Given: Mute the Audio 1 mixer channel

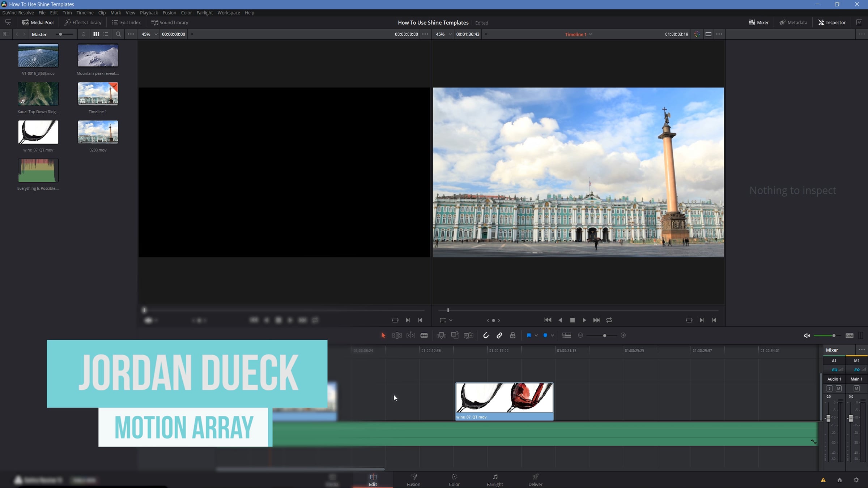Looking at the screenshot, I should pos(838,388).
